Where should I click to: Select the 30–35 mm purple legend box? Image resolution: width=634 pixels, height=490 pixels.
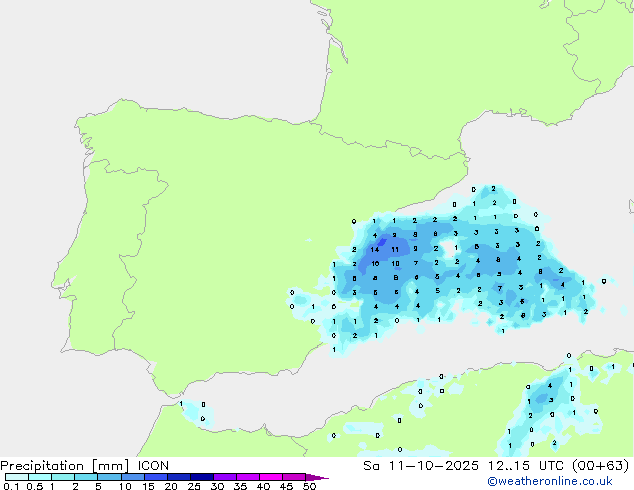[x=225, y=477]
